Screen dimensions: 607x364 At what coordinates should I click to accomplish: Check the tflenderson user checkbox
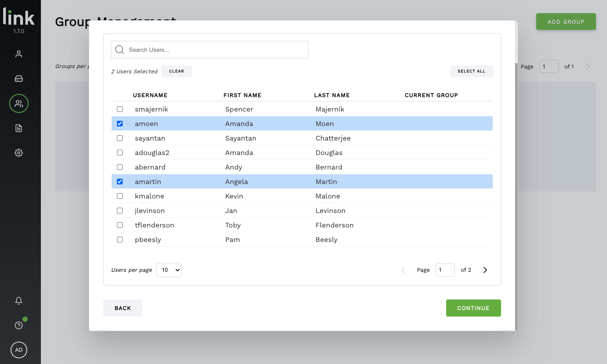(x=120, y=225)
